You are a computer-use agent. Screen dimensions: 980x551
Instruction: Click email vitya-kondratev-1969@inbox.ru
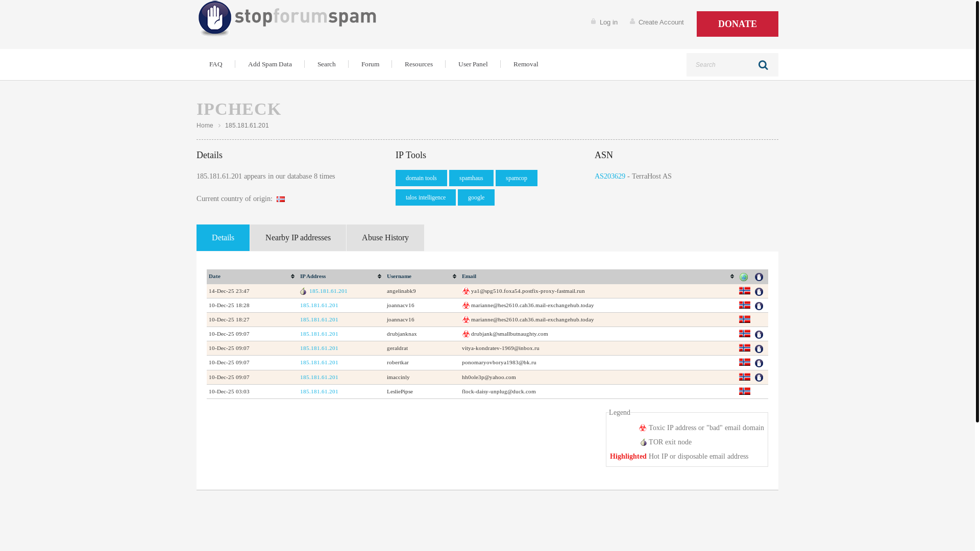click(x=501, y=348)
